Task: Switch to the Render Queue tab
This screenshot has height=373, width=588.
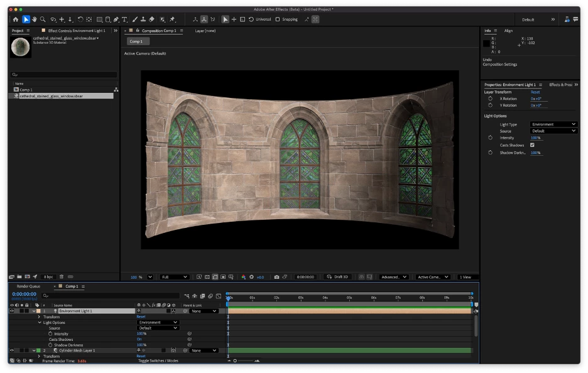Action: click(x=28, y=286)
